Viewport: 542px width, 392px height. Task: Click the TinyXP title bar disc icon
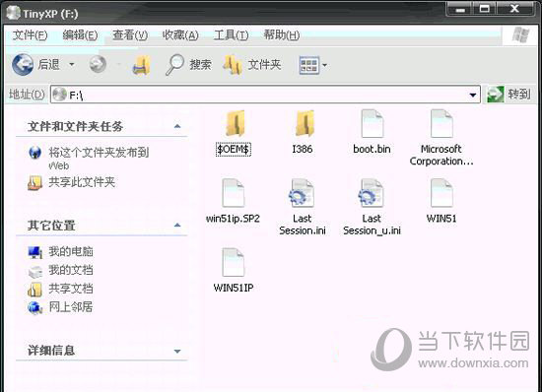[x=14, y=13]
